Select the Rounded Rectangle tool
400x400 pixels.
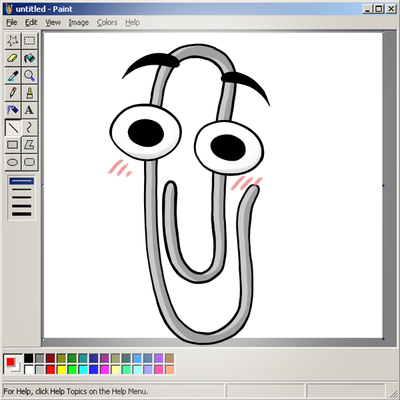pos(30,162)
